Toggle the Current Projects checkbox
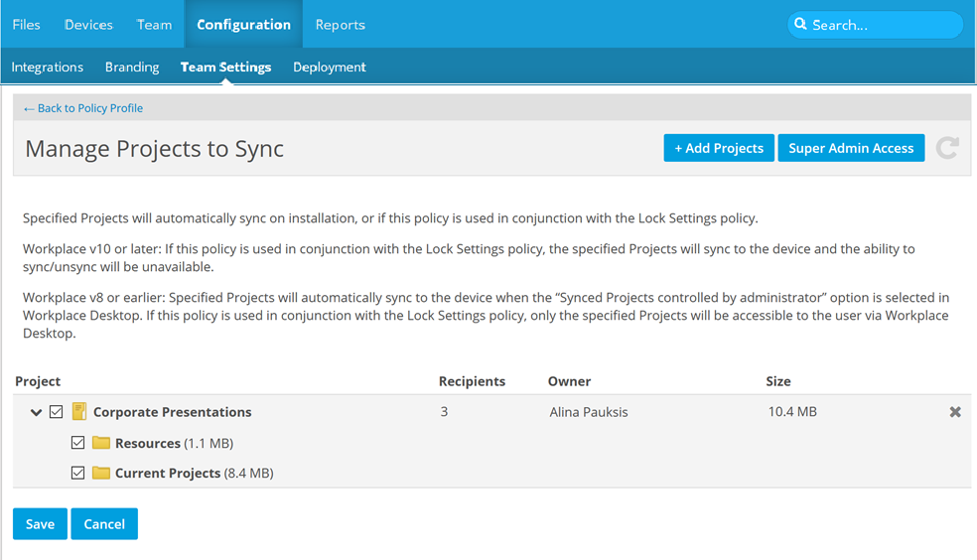The width and height of the screenshot is (977, 560). coord(78,474)
